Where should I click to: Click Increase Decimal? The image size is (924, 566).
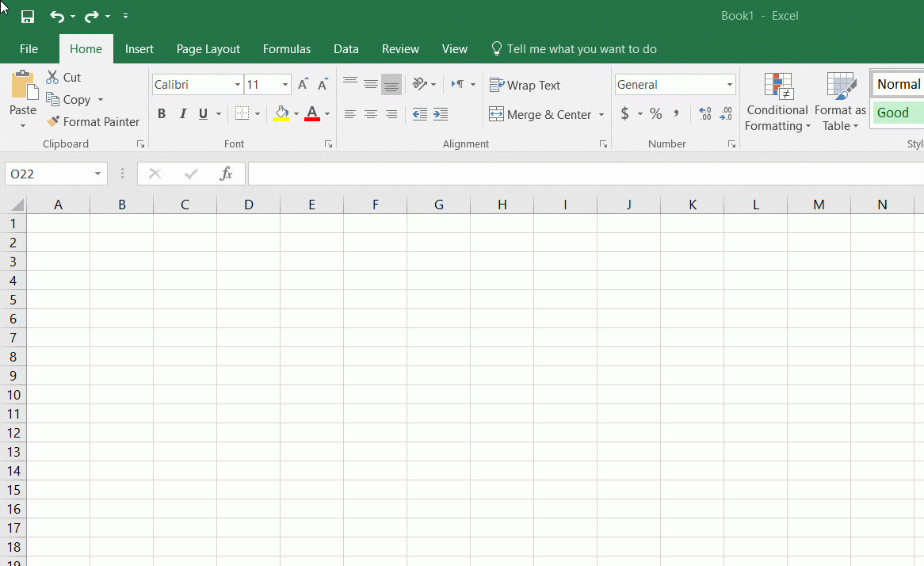704,114
